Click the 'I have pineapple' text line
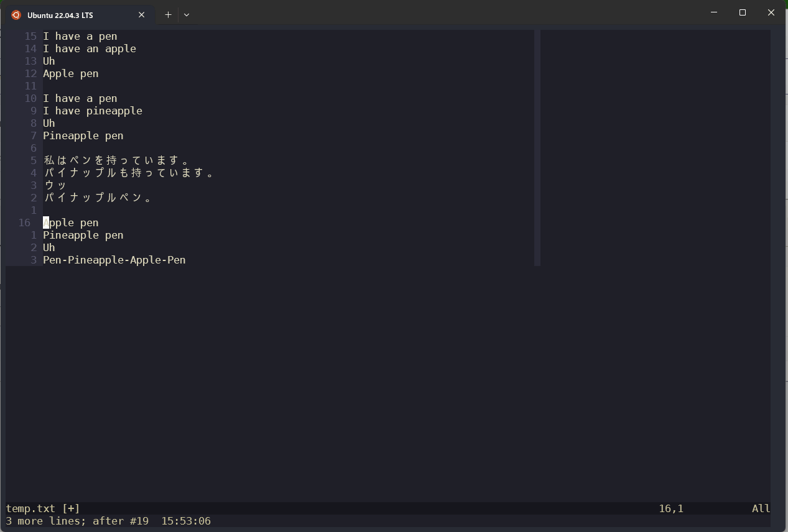 point(93,111)
